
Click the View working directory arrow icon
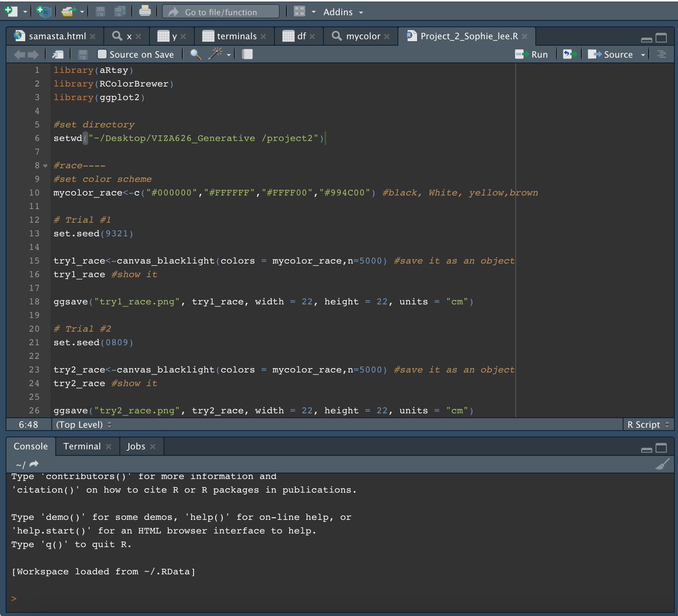click(34, 464)
